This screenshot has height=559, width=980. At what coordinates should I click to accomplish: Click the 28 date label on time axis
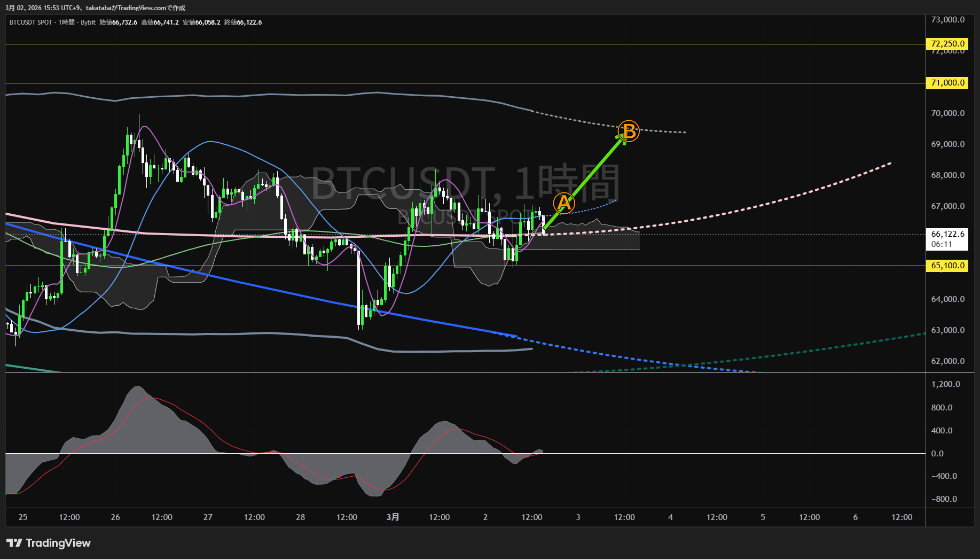(x=300, y=517)
